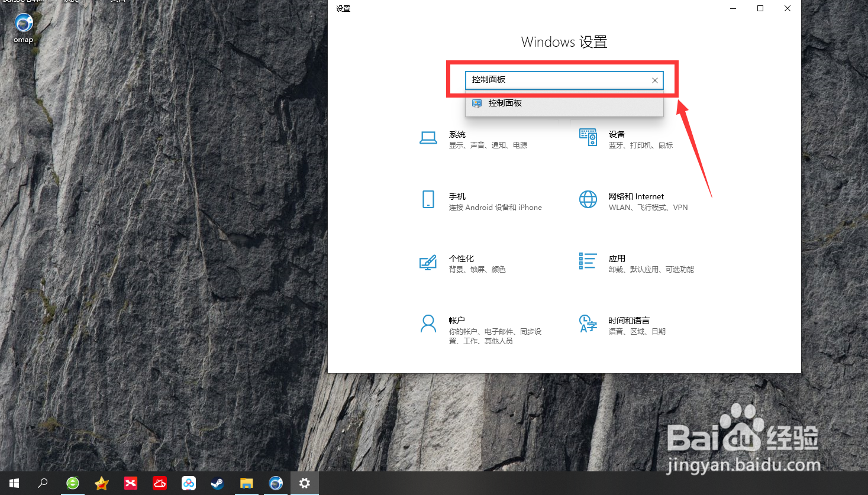The image size is (868, 495).
Task: Click the 帐户 title text
Action: point(457,321)
